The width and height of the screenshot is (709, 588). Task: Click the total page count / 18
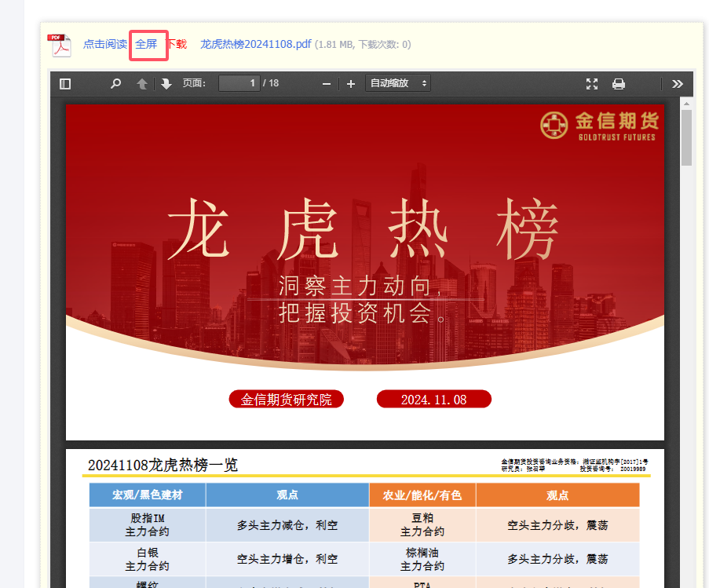coord(271,83)
